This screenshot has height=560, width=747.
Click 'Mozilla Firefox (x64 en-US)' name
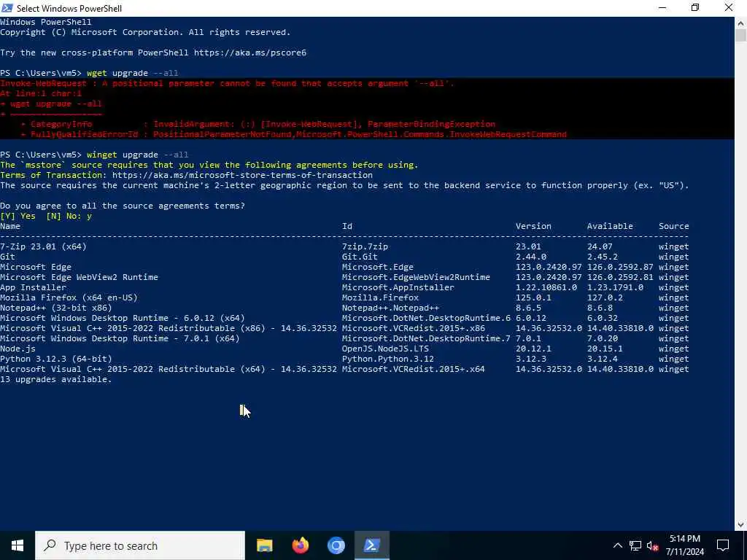(69, 297)
